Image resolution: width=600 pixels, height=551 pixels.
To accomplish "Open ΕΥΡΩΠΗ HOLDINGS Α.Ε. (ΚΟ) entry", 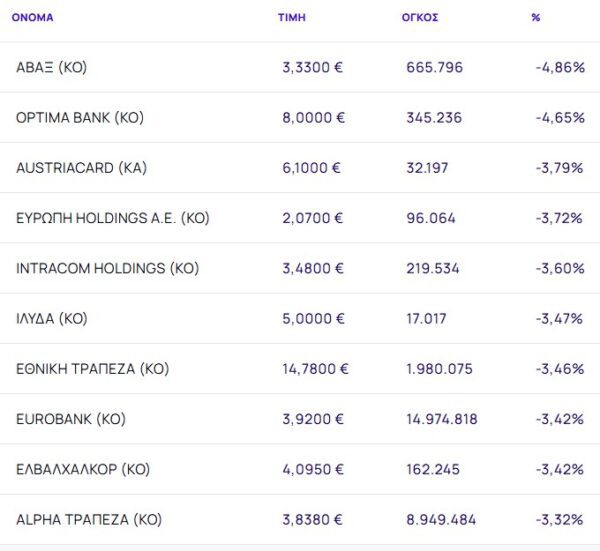I will pos(113,218).
